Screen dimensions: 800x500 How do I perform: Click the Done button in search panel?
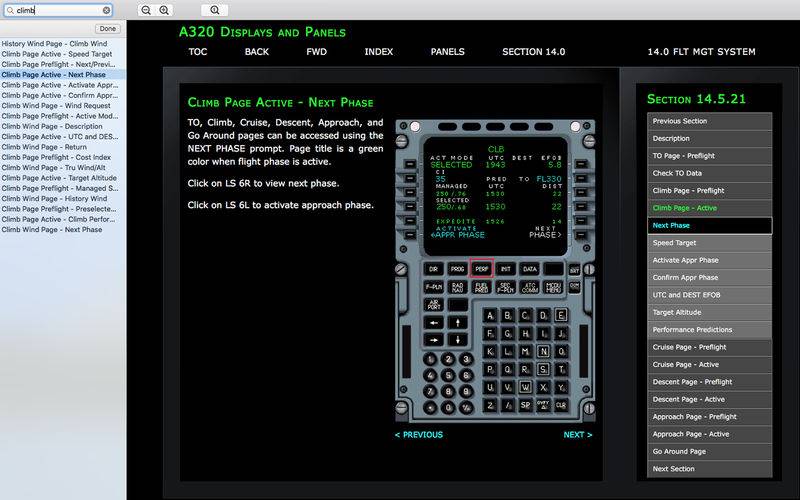pos(108,29)
